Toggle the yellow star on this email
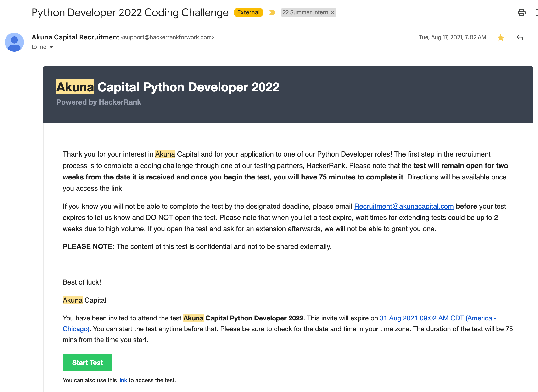 [x=500, y=38]
